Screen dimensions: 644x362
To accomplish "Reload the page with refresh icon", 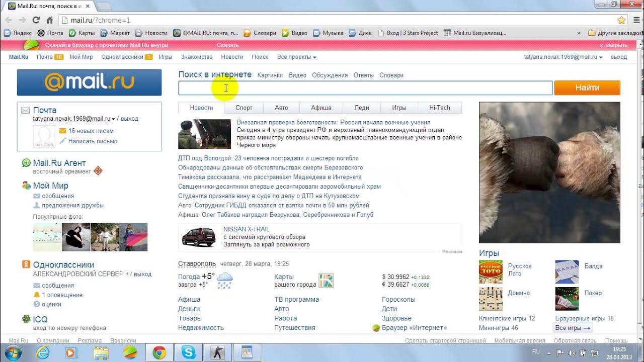I will coord(36,20).
